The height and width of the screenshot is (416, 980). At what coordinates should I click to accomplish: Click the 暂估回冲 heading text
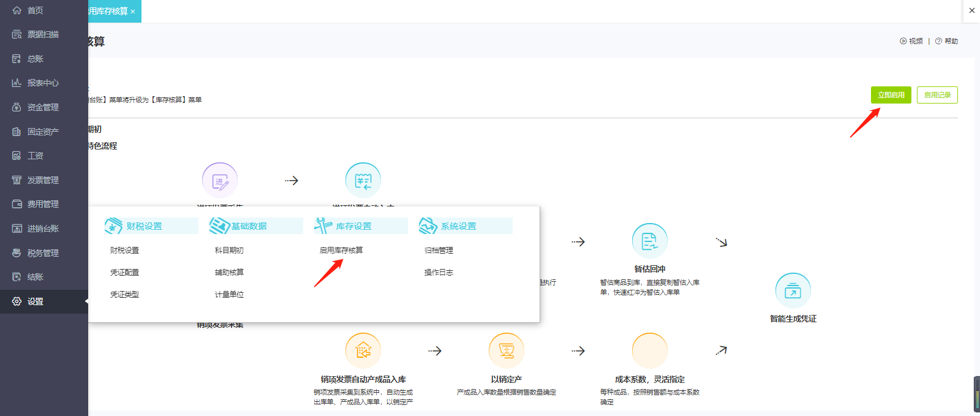pyautogui.click(x=650, y=269)
